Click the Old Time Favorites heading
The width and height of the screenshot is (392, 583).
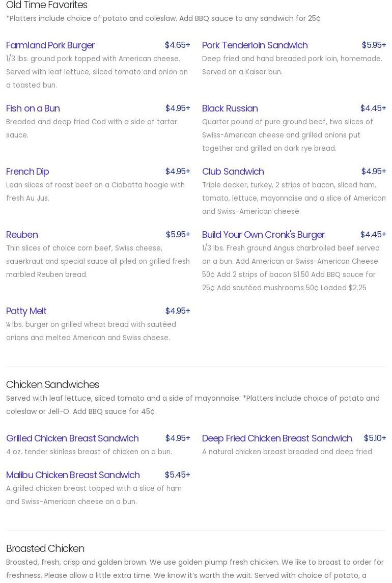47,5
